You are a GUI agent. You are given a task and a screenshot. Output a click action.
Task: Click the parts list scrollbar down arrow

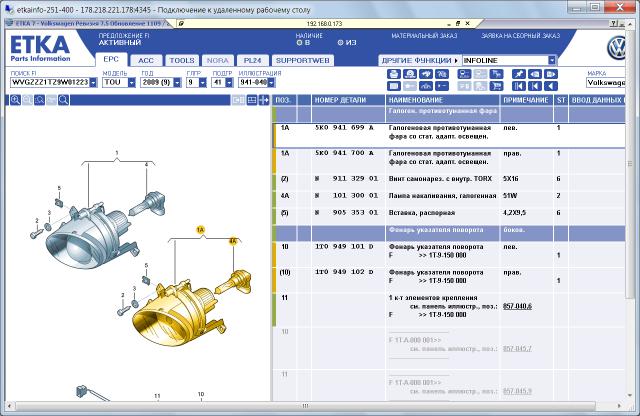coord(630,395)
